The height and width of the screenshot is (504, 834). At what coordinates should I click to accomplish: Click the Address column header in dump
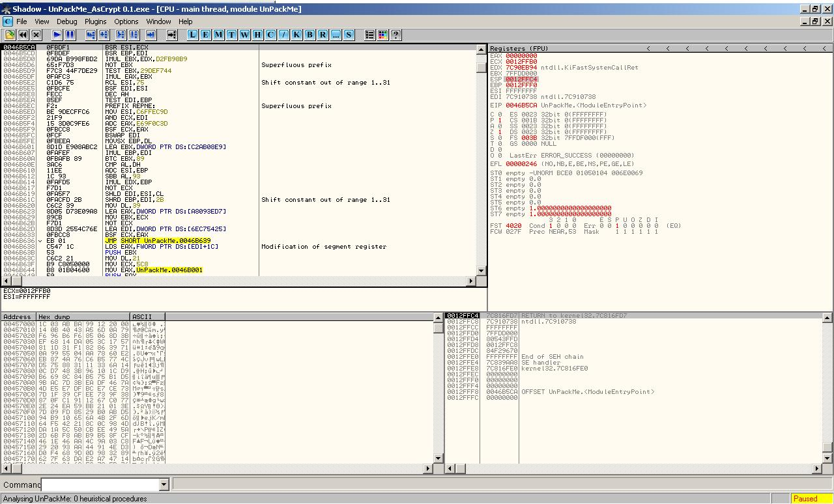19,317
